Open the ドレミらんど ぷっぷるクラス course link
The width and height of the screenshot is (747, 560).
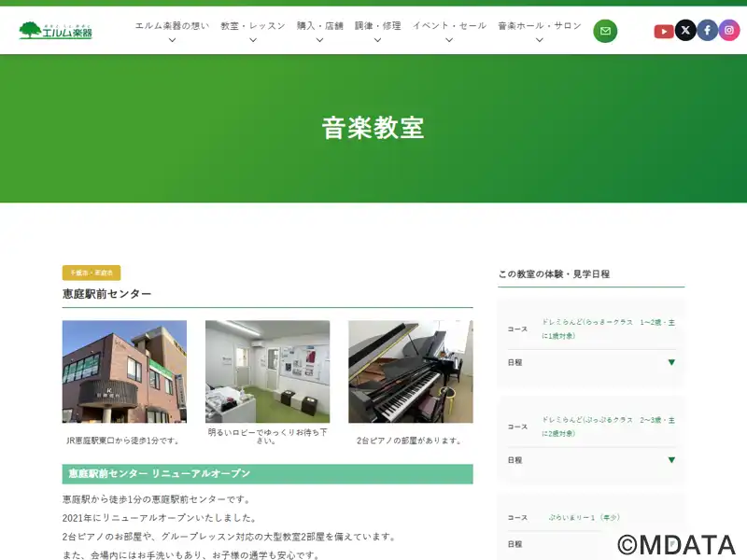pos(608,427)
